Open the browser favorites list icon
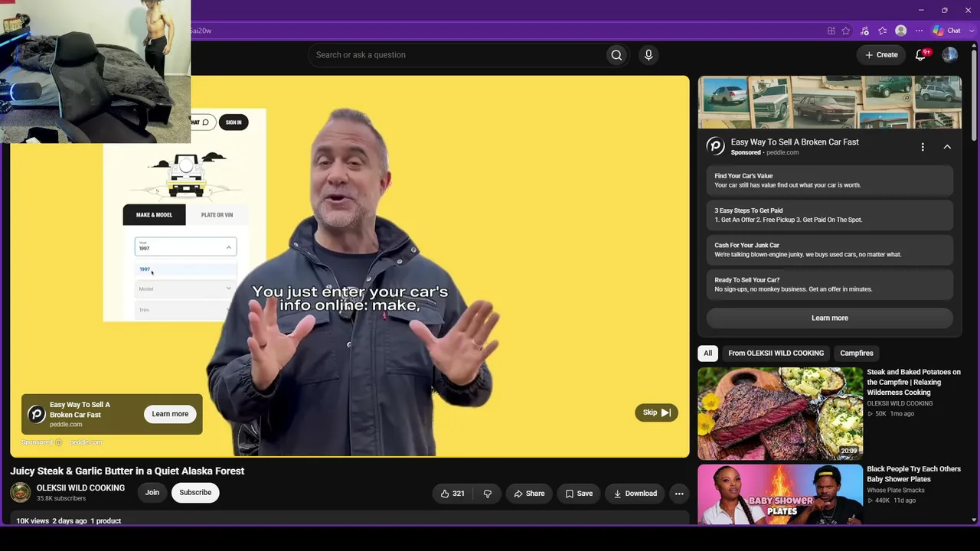 pos(883,31)
